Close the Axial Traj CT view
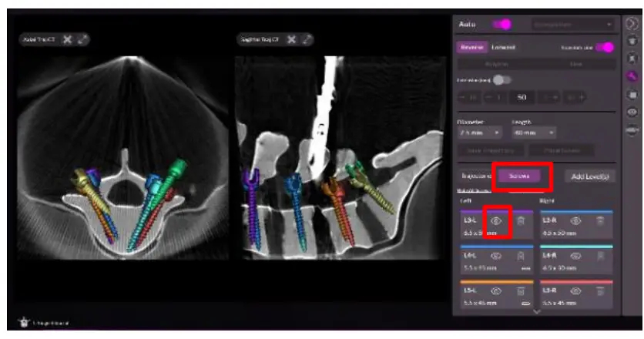Viewport: 644px width, 339px height. click(67, 39)
